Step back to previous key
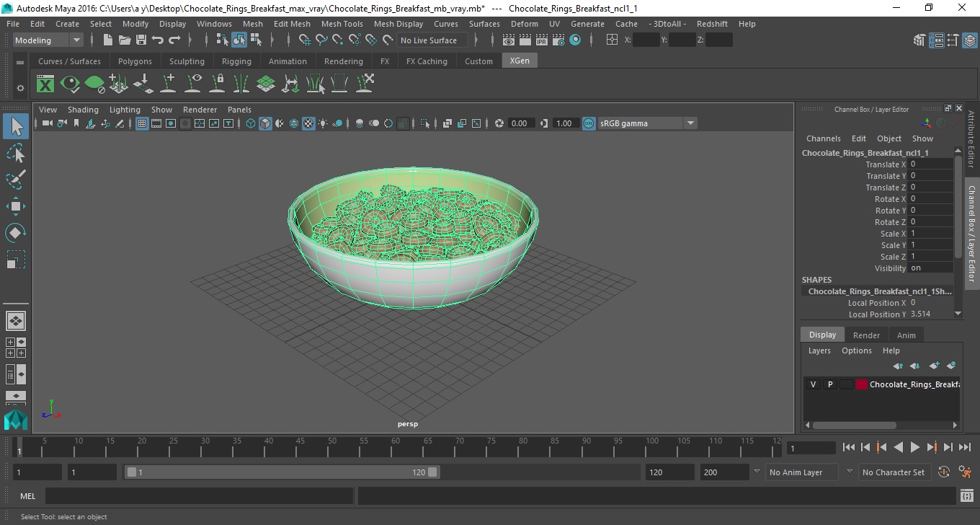The height and width of the screenshot is (525, 980). tap(881, 447)
